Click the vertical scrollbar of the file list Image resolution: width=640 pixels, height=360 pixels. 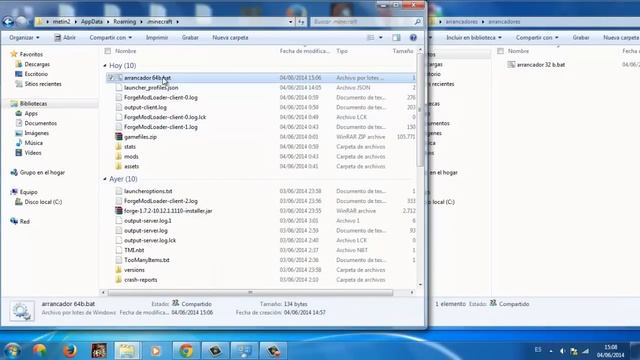420,111
